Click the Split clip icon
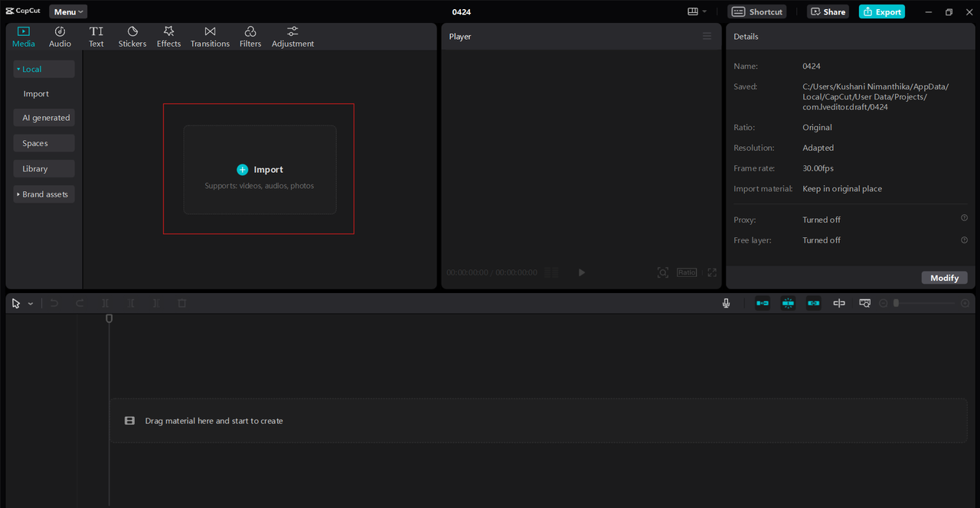Image resolution: width=980 pixels, height=508 pixels. (106, 304)
